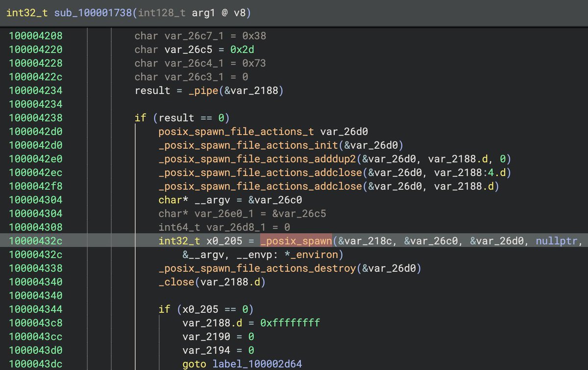This screenshot has height=370, width=588.
Task: Select variable x0_205 in its declaration
Action: (x=224, y=241)
